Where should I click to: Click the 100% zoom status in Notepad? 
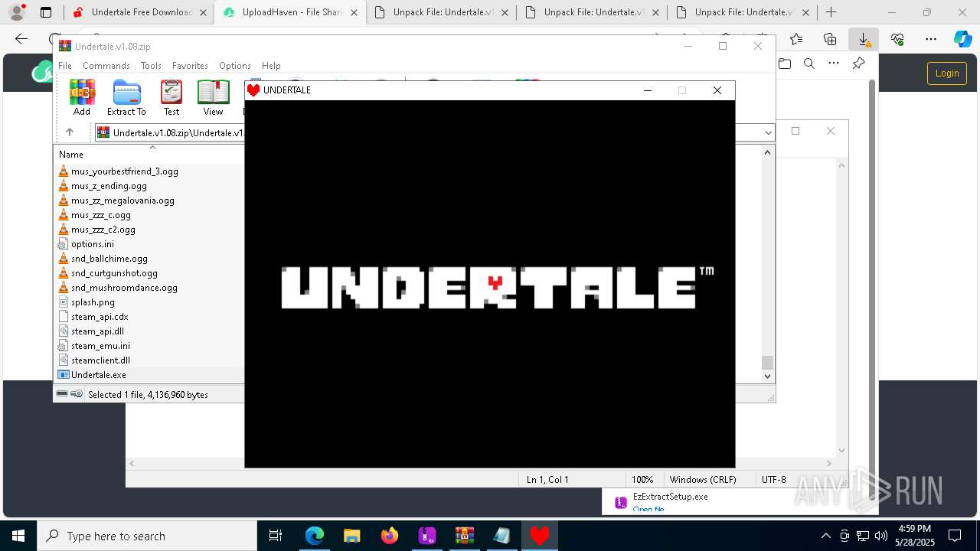pos(642,480)
